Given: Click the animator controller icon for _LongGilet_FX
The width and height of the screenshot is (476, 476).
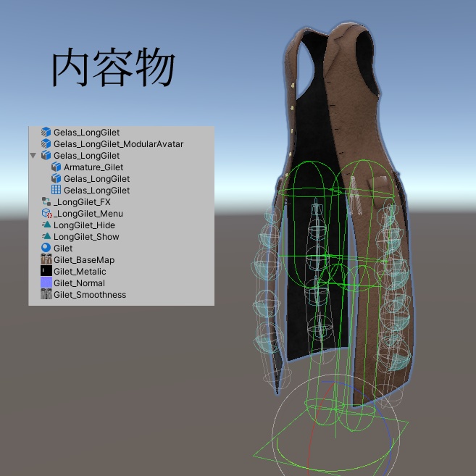Looking at the screenshot, I should tap(46, 201).
